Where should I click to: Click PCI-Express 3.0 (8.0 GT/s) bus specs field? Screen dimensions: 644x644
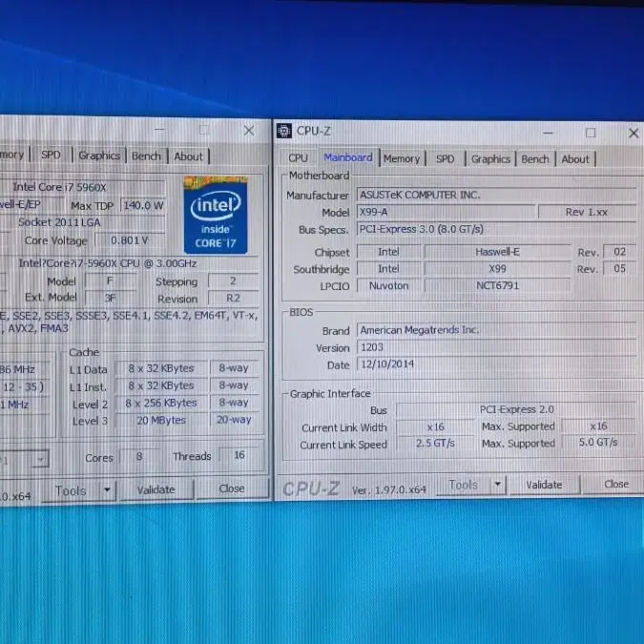(x=496, y=229)
